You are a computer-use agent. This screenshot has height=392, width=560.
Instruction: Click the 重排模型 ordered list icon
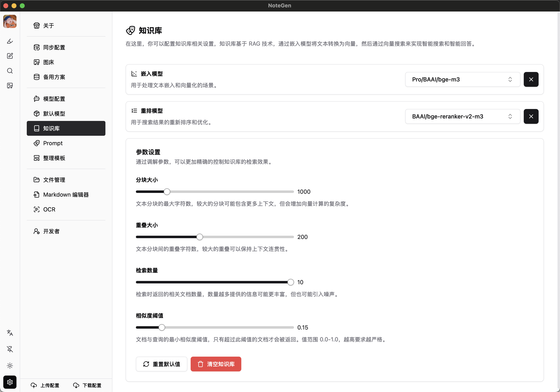[x=134, y=111]
